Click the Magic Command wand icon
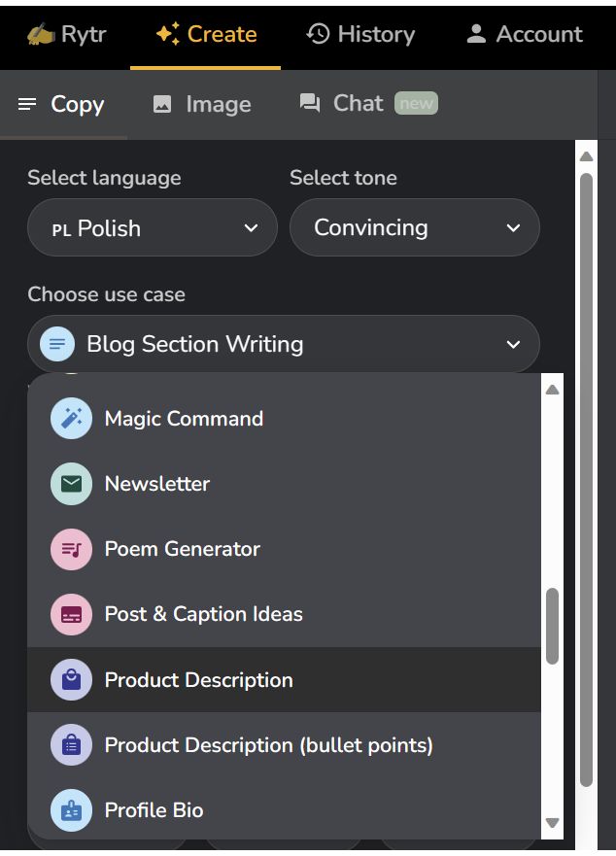 [x=71, y=419]
